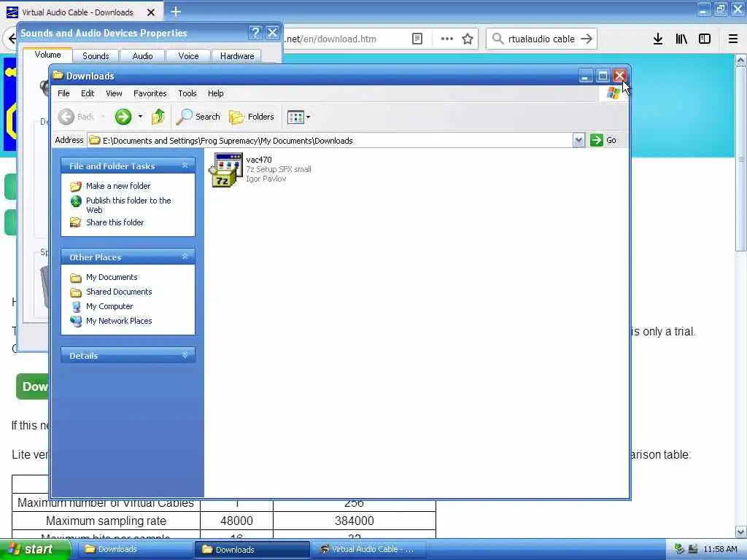The width and height of the screenshot is (747, 560).
Task: Click the 48000 sampling rate table cell
Action: 237,521
